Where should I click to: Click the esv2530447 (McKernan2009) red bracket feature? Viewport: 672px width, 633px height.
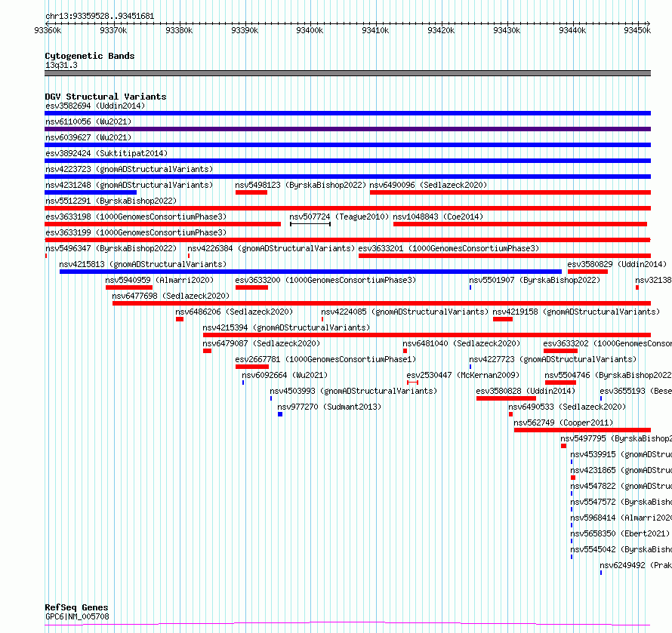(x=412, y=382)
